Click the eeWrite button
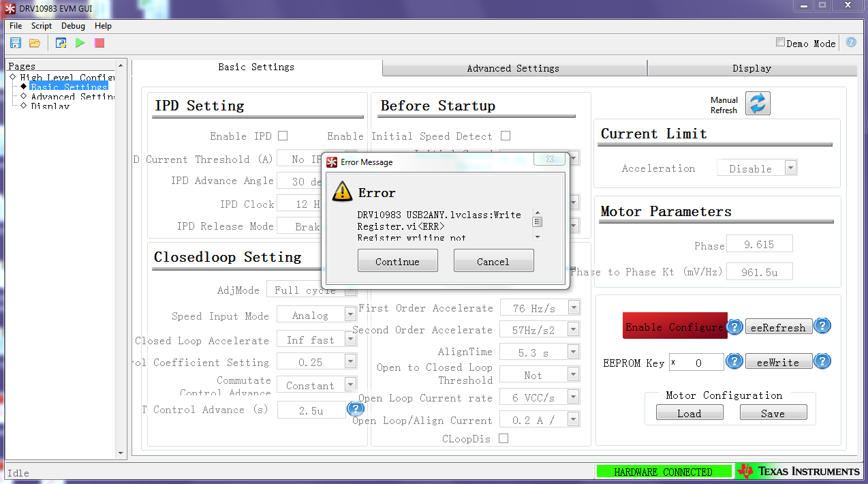The height and width of the screenshot is (484, 868). 779,362
